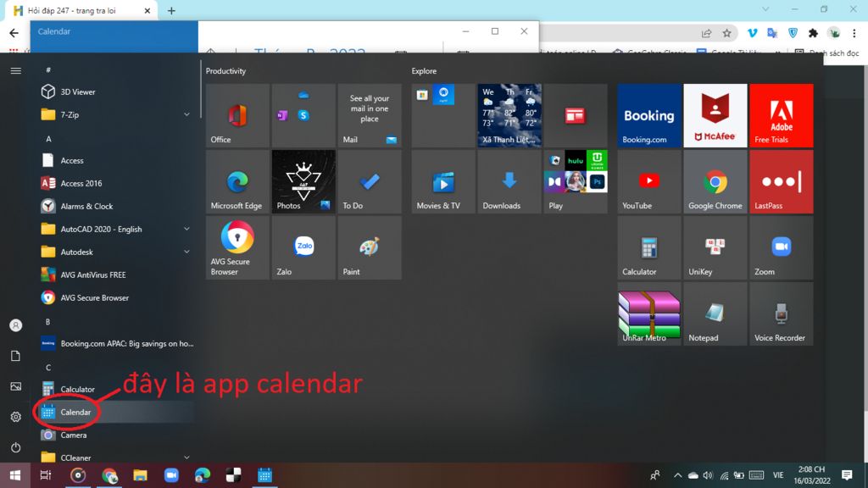The height and width of the screenshot is (488, 868).
Task: Launch the Zoom tile
Action: tap(781, 247)
